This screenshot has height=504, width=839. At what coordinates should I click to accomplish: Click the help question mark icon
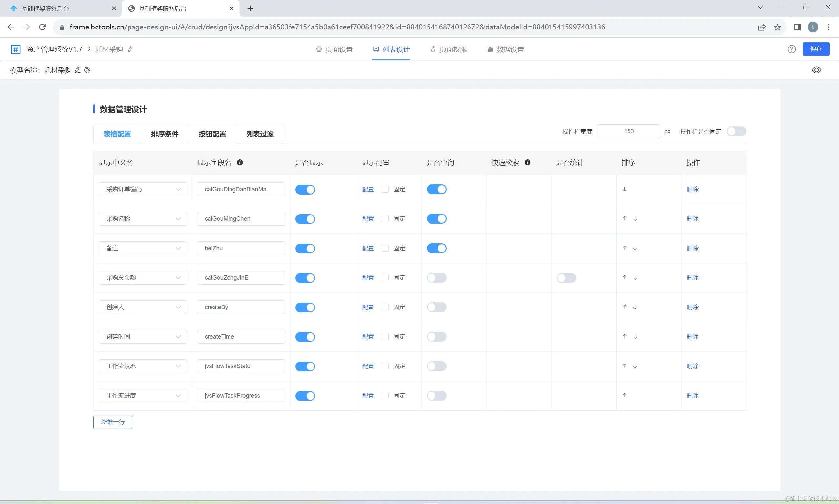click(791, 49)
